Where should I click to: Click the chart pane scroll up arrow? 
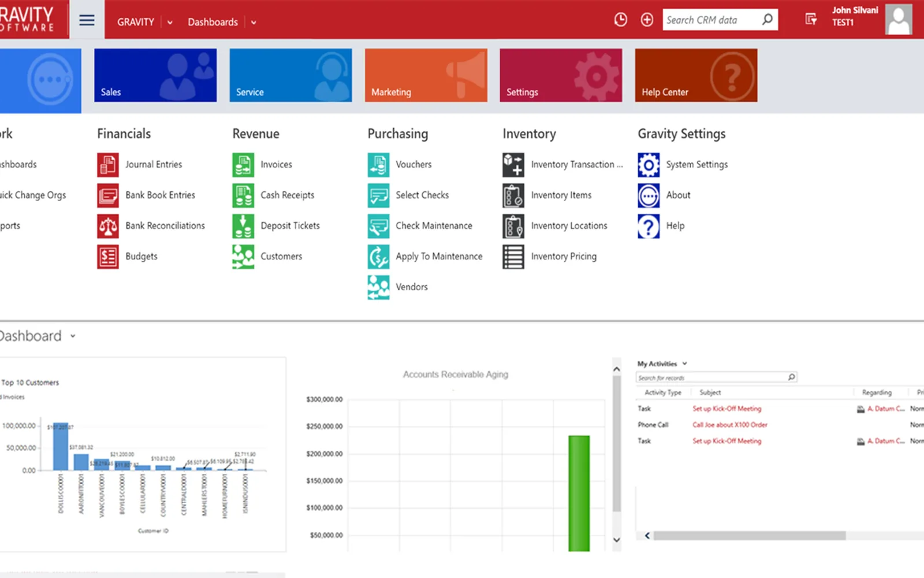click(616, 369)
